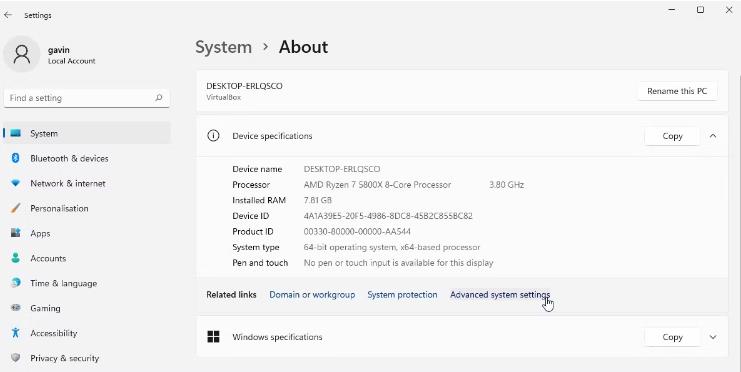Click the Device specifications info icon
The image size is (741, 372).
tap(213, 136)
